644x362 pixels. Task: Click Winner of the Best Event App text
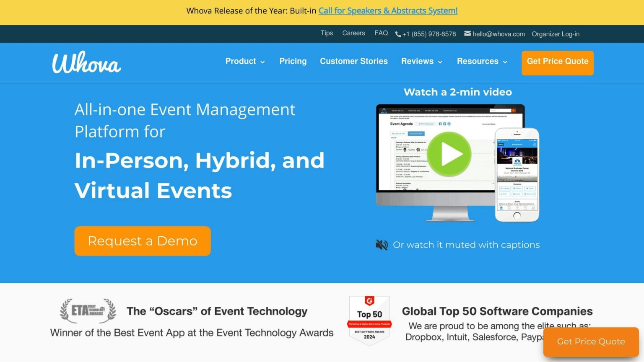pos(192,333)
